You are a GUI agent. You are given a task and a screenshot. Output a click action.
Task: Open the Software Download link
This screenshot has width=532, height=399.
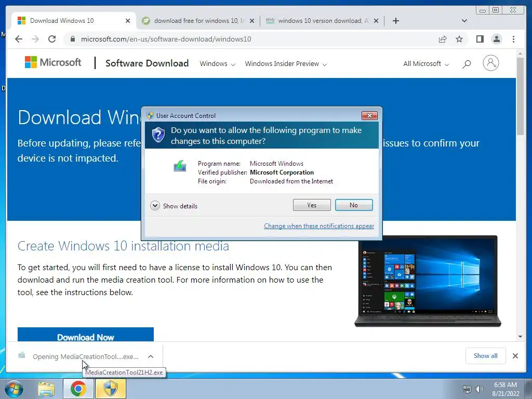147,63
